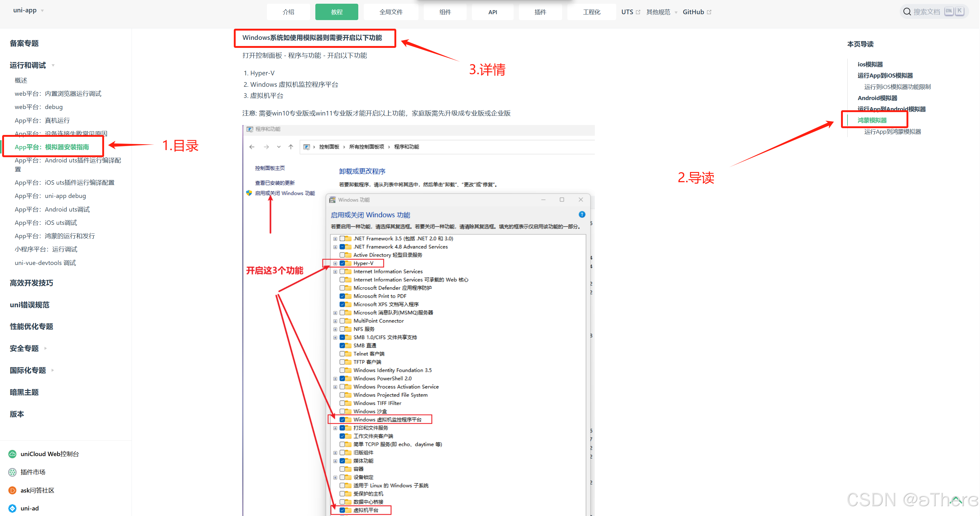Viewport: 980px width, 516px height.
Task: Click the ask问答社区 icon
Action: tap(12, 490)
